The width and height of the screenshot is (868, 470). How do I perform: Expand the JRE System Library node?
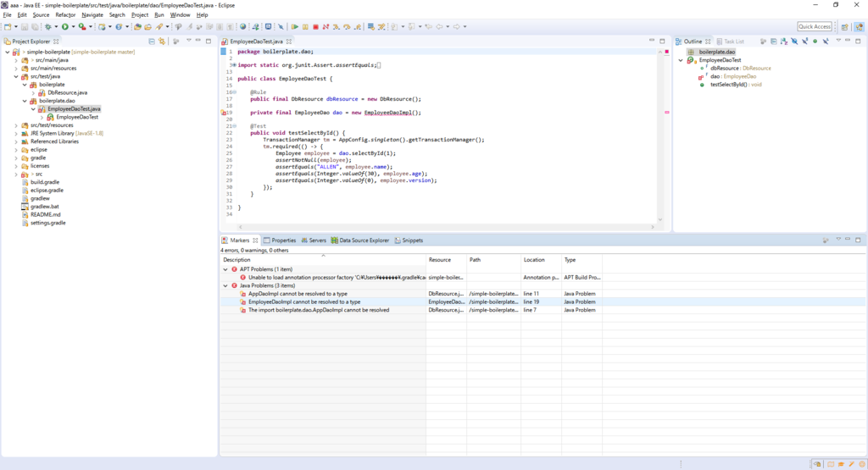point(16,133)
